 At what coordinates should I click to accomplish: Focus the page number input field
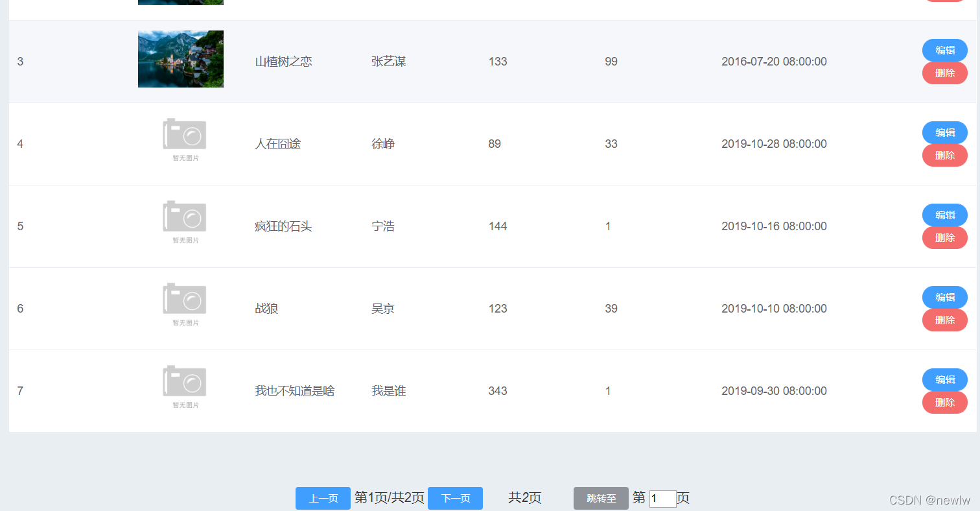(x=662, y=499)
